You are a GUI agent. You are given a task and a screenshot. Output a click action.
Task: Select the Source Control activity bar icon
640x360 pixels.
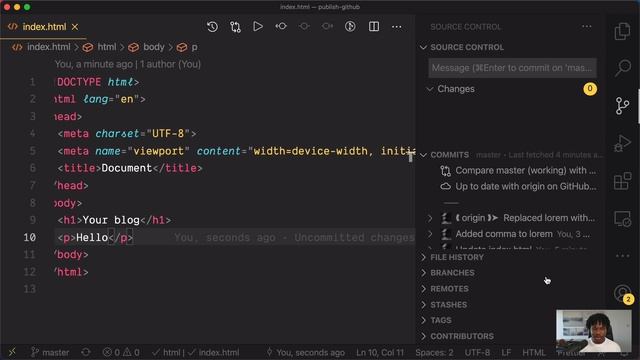(x=622, y=106)
